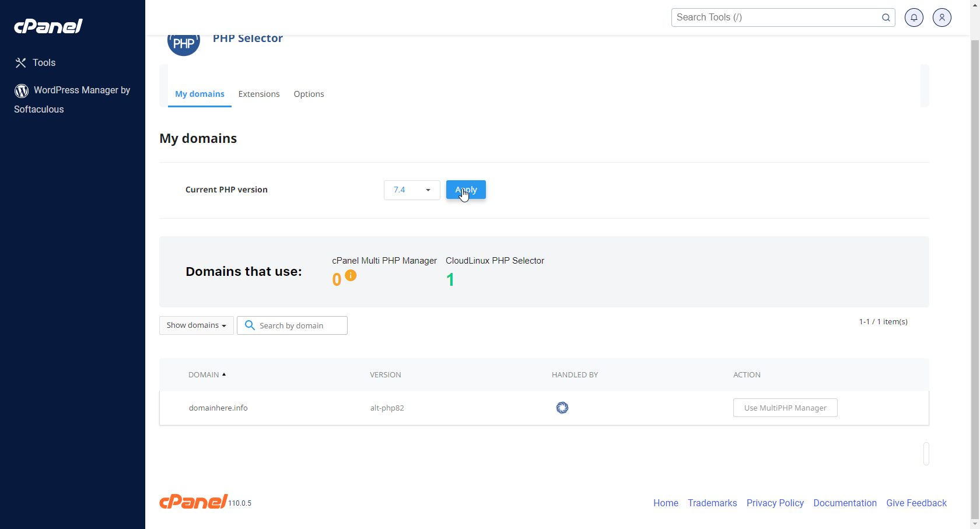Click the alt-php82 version cell
The height and width of the screenshot is (529, 980).
tap(387, 408)
